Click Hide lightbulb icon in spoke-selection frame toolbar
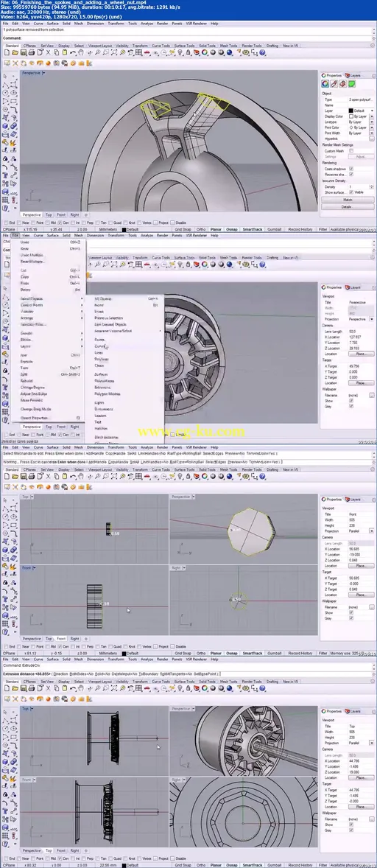This screenshot has height=868, width=377. coord(180,52)
